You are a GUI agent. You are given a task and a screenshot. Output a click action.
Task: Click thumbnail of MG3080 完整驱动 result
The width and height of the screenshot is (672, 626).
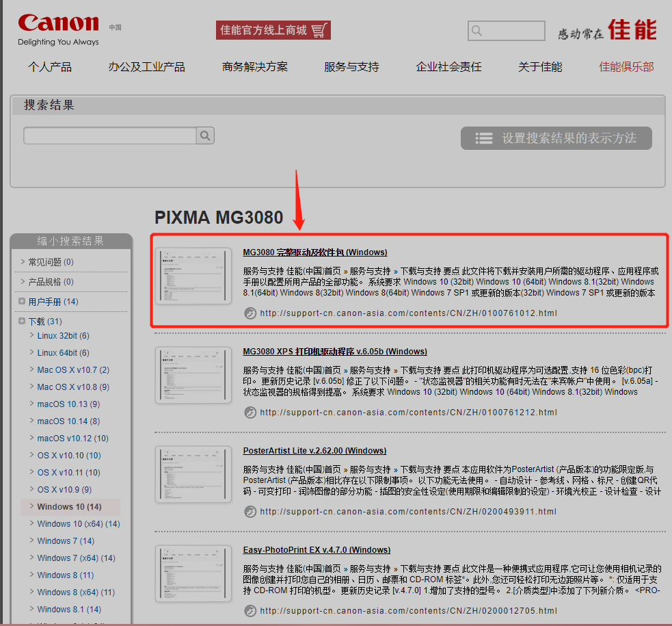tap(193, 276)
